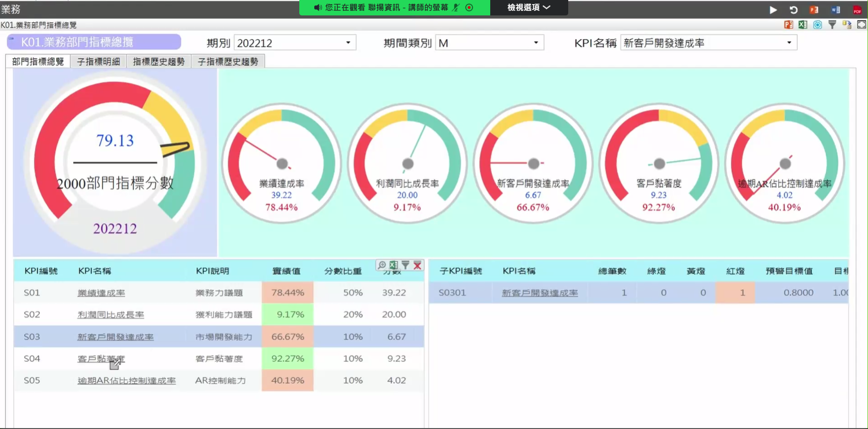Open the 期別 202212 dropdown
Image resolution: width=868 pixels, height=429 pixels.
click(295, 43)
